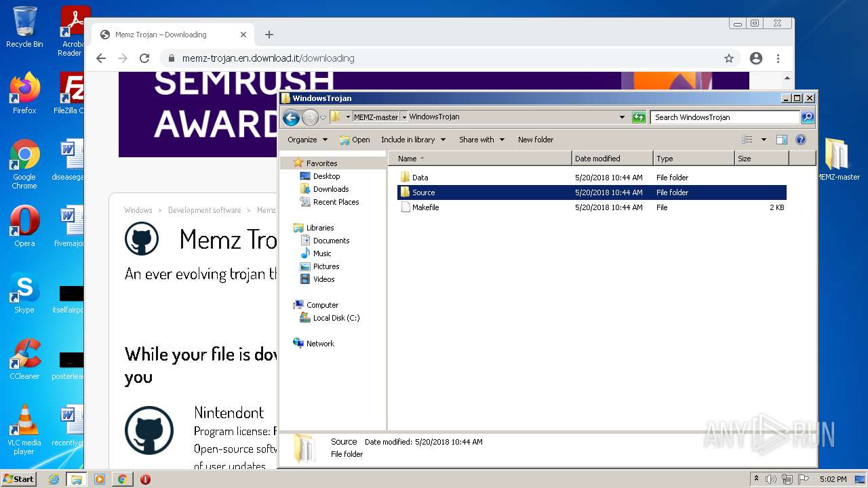Click the change view icon
Screen dimensions: 868x488
click(x=747, y=140)
